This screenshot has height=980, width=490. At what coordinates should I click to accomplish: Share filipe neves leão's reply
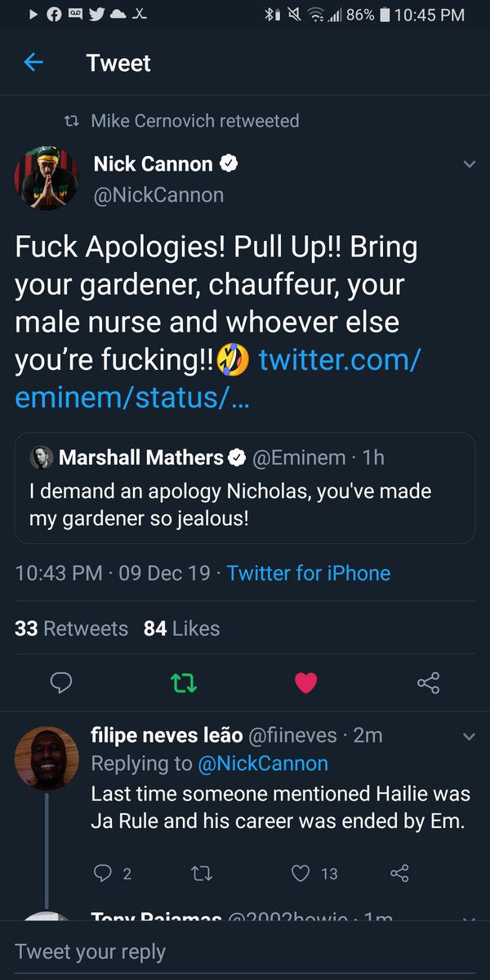tap(399, 874)
